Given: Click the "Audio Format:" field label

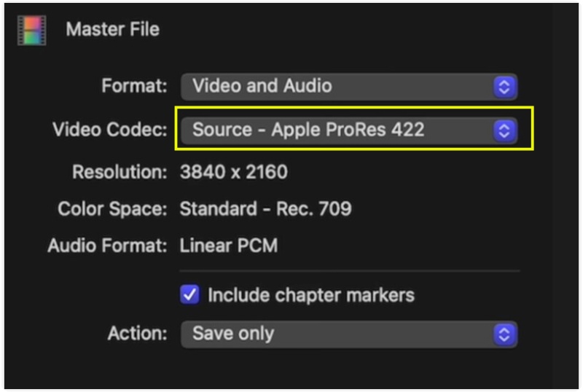Looking at the screenshot, I should click(x=108, y=246).
